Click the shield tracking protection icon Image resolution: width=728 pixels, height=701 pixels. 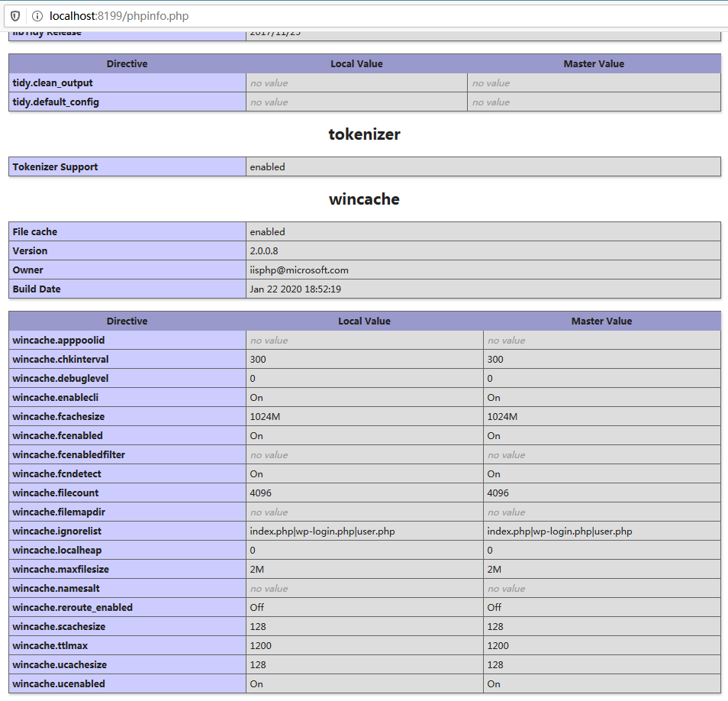coord(15,16)
